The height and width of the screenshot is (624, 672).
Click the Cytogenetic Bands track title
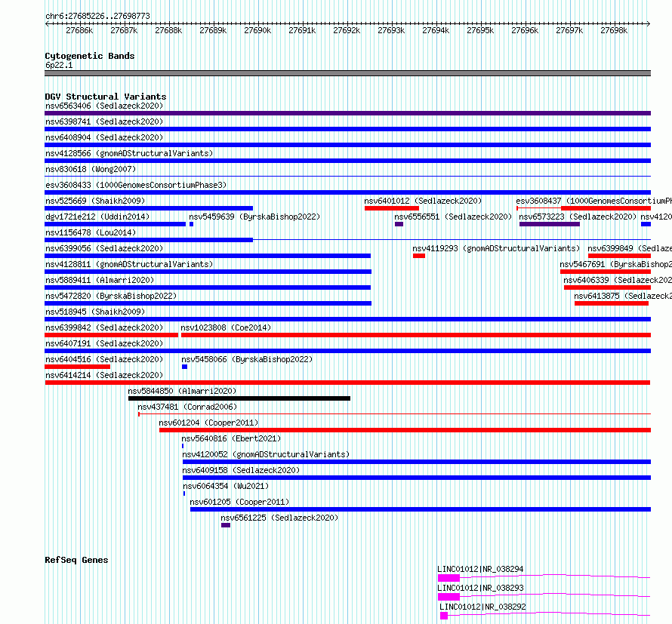[90, 56]
